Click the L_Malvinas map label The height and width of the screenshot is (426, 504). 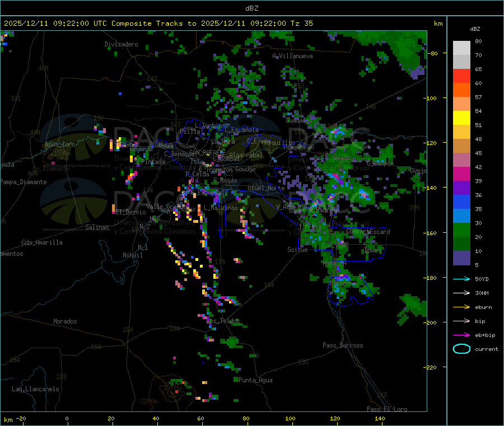point(221,208)
